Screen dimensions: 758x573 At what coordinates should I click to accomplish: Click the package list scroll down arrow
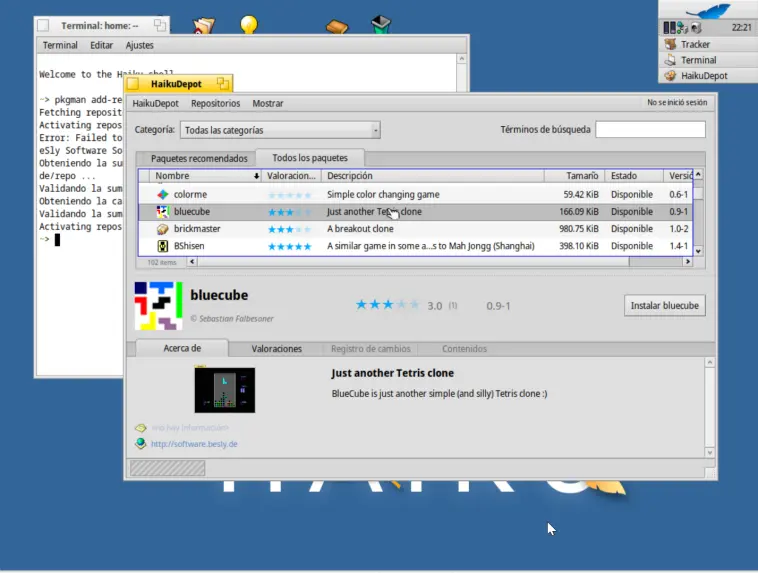click(x=698, y=251)
